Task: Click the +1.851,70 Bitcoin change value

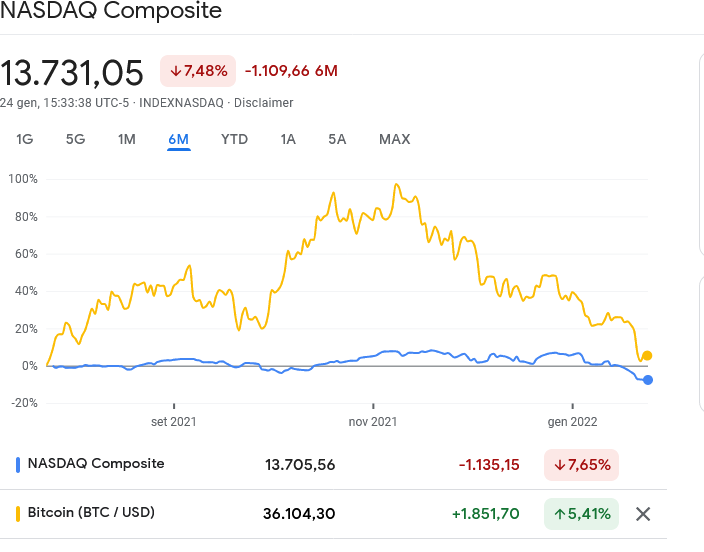Action: pyautogui.click(x=485, y=514)
